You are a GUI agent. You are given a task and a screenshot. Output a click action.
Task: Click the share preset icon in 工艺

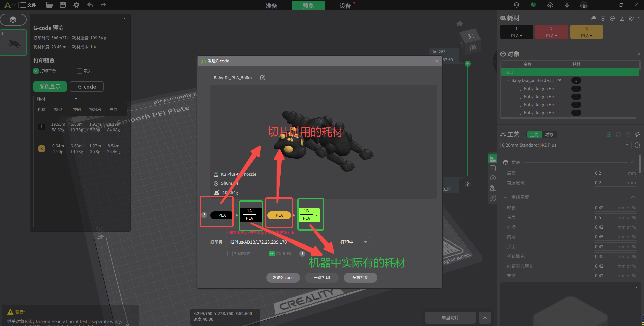pyautogui.click(x=637, y=134)
